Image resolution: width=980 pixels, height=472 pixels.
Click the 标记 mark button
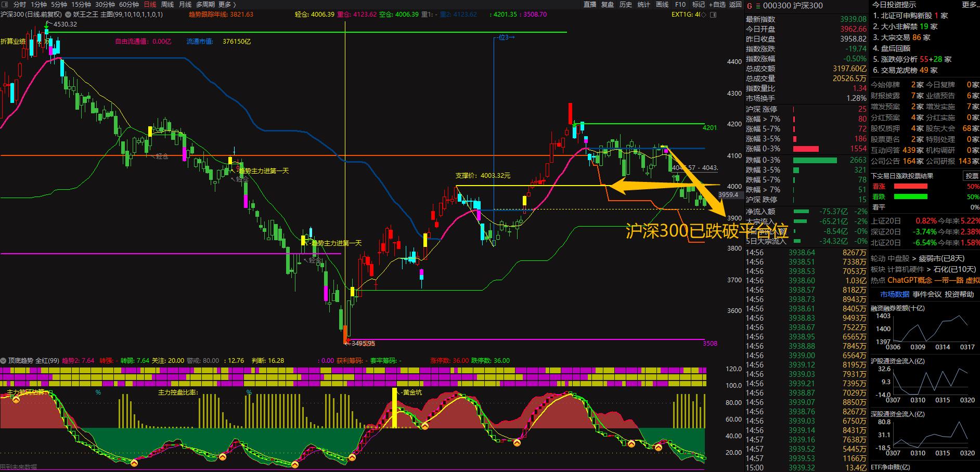coord(699,5)
